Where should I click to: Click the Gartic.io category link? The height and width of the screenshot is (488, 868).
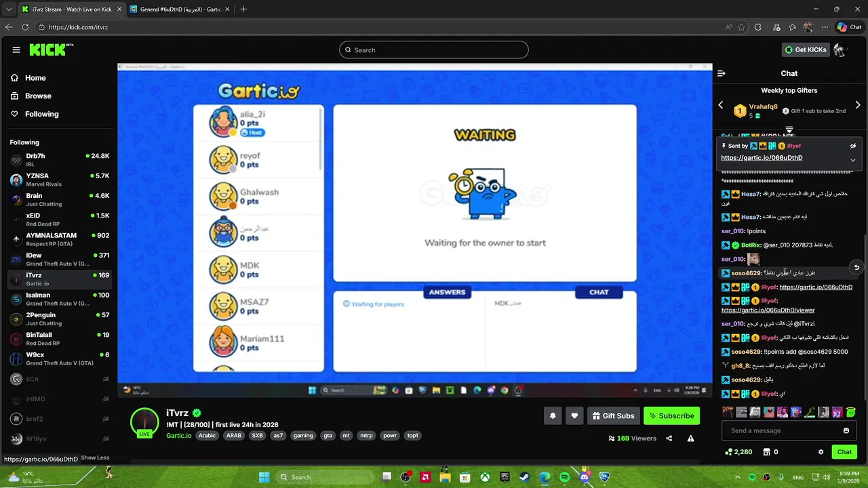(x=179, y=435)
